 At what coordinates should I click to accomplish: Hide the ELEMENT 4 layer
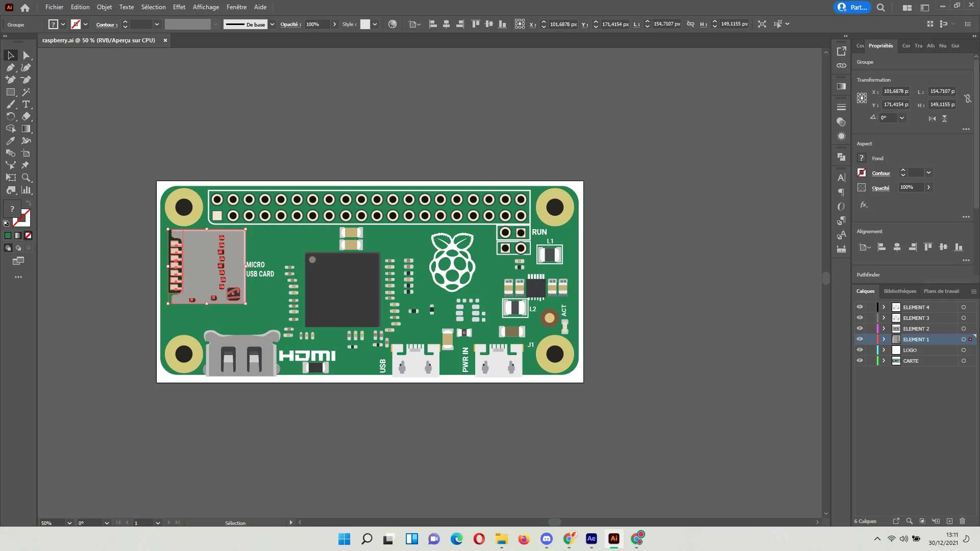tap(860, 307)
